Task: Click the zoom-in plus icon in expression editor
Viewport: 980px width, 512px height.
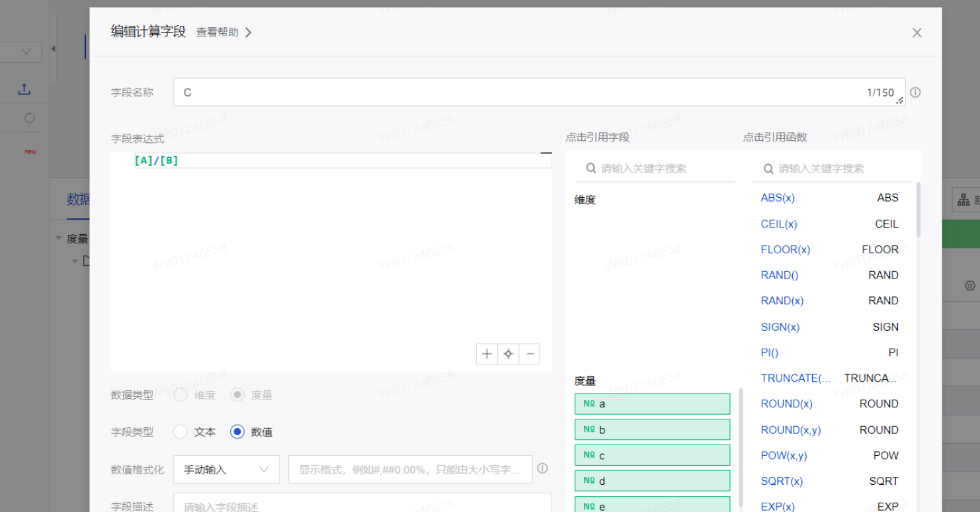Action: coord(487,354)
